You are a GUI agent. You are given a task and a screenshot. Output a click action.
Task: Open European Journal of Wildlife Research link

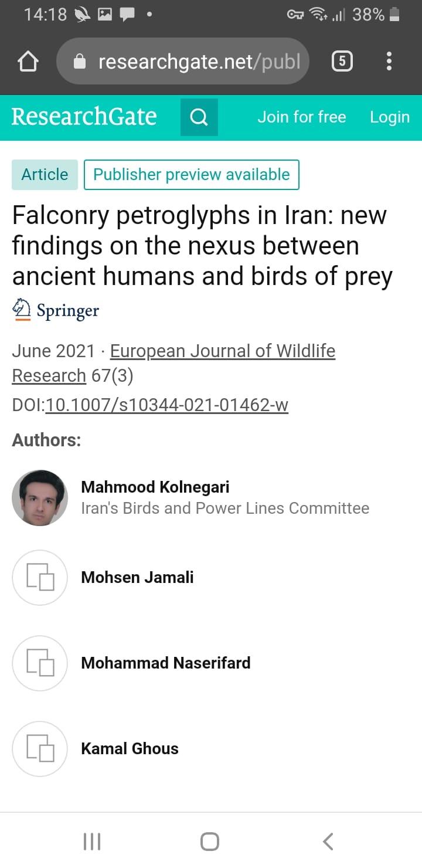(x=223, y=351)
